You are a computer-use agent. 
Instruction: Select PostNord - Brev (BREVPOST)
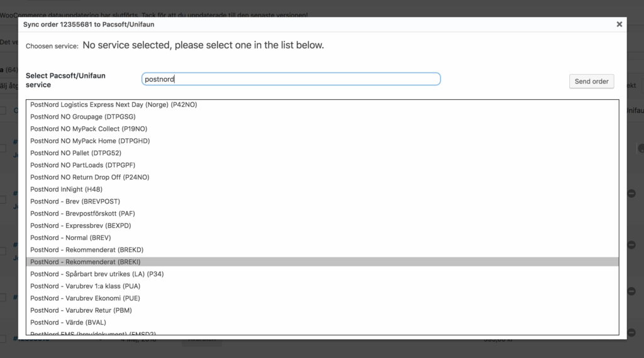tap(75, 202)
